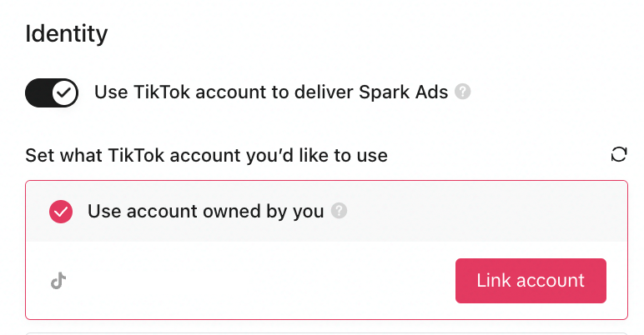Click the TikTok logo icon

58,281
